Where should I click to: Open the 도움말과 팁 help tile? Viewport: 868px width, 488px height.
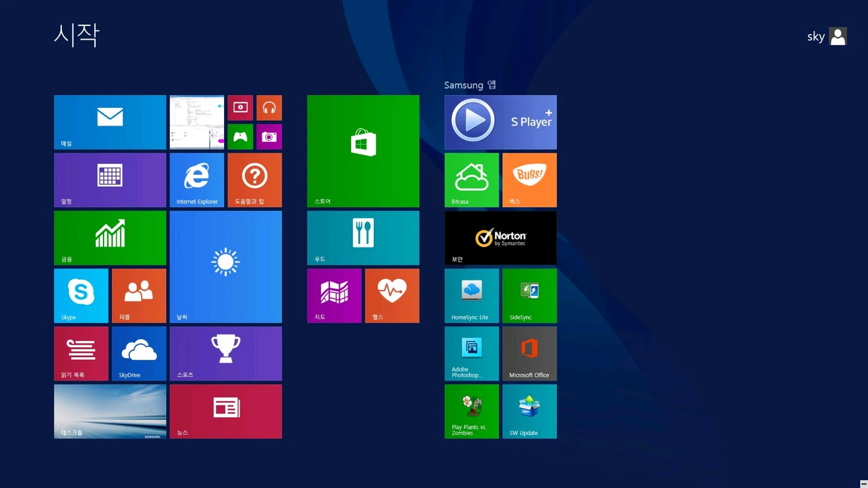point(255,180)
